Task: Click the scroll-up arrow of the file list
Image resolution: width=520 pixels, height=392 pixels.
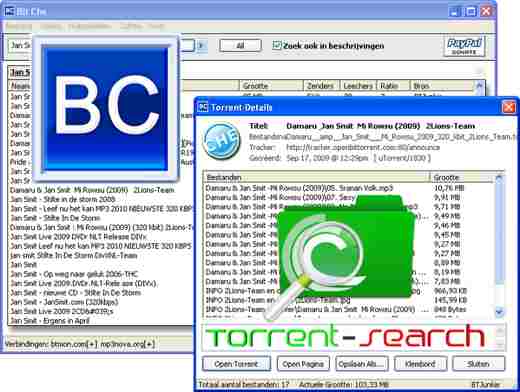Action: click(x=499, y=177)
